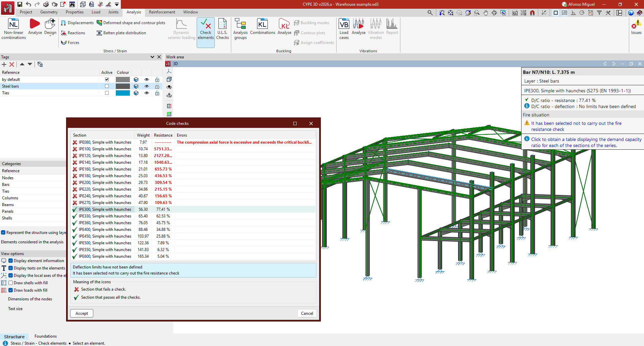Uncheck Display texts on the elements

(x=11, y=268)
